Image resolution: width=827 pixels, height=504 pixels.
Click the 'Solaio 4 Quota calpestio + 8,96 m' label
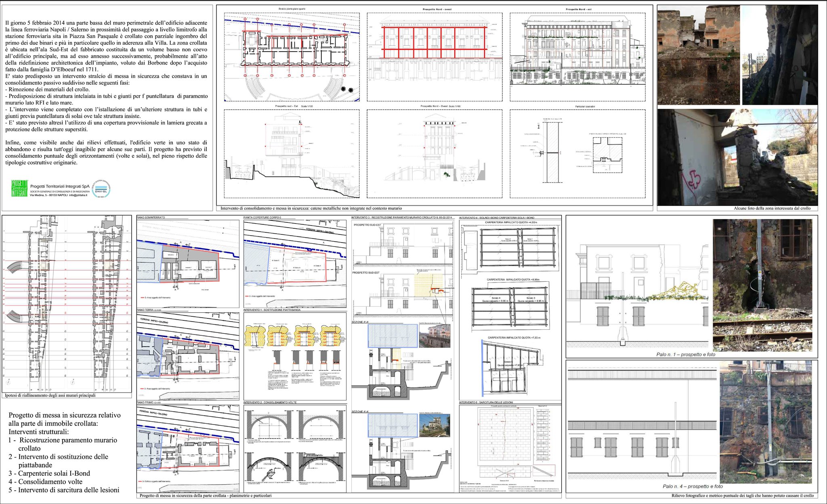[x=496, y=299]
